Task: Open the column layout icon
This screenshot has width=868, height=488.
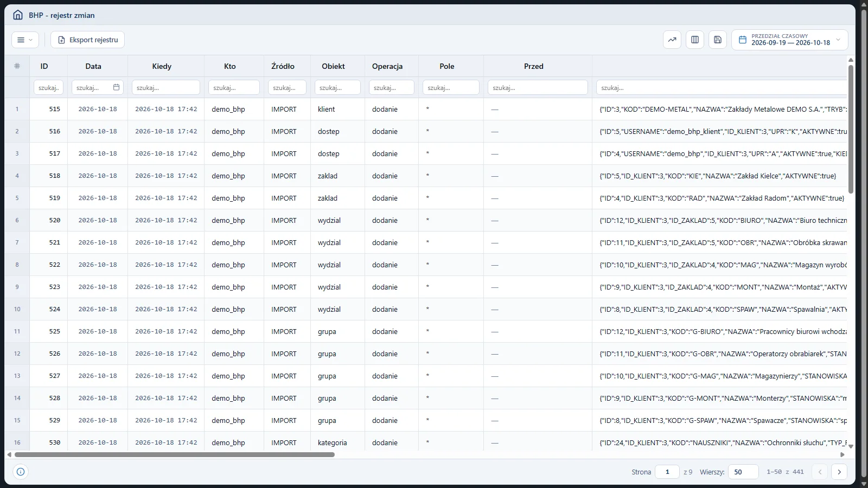Action: [695, 40]
